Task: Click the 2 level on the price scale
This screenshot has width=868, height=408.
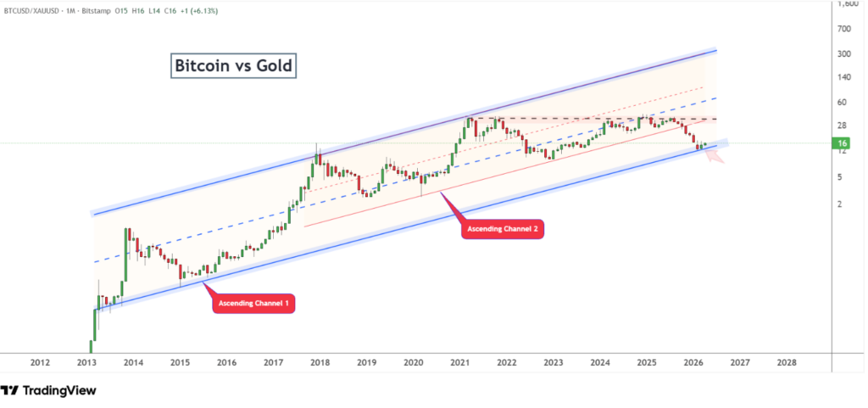Action: tap(841, 204)
